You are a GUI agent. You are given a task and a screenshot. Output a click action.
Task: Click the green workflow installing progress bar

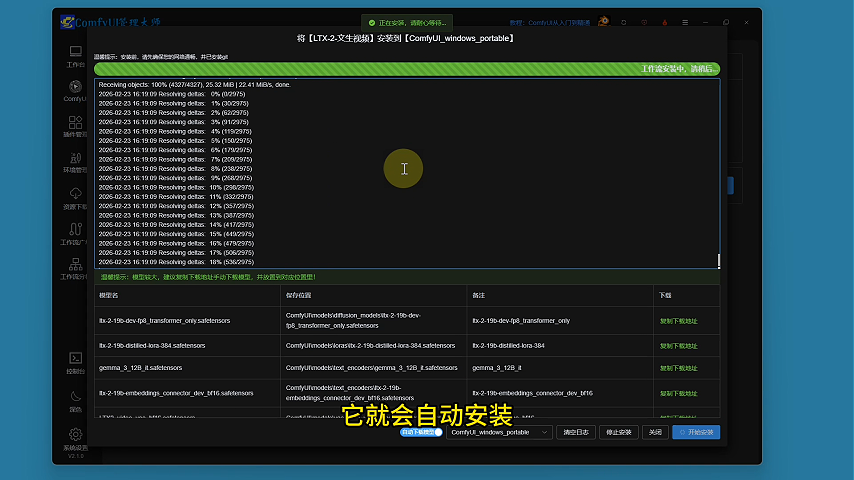407,69
